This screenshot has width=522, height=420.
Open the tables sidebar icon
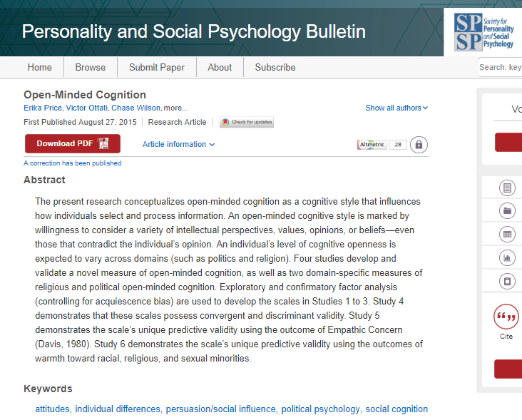pos(507,235)
